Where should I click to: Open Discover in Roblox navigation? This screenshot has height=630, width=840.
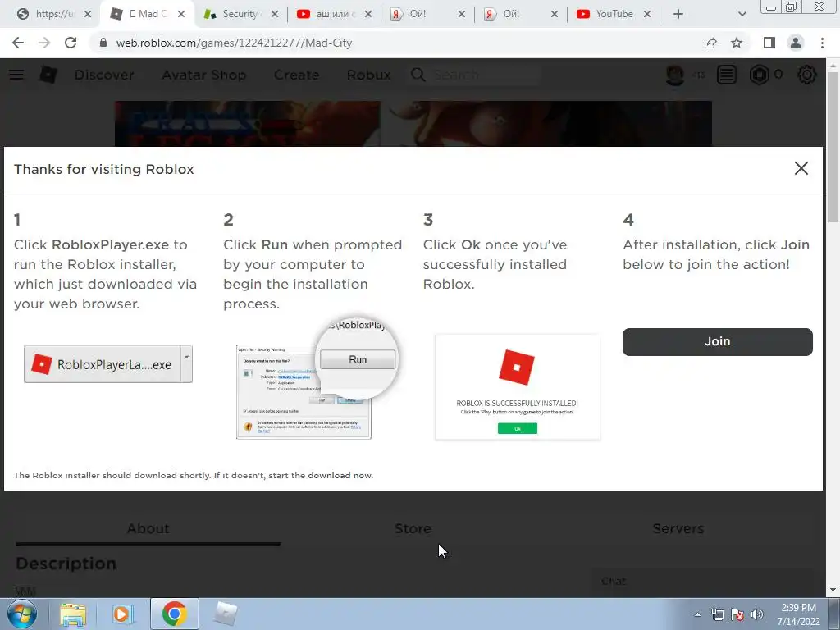[104, 75]
